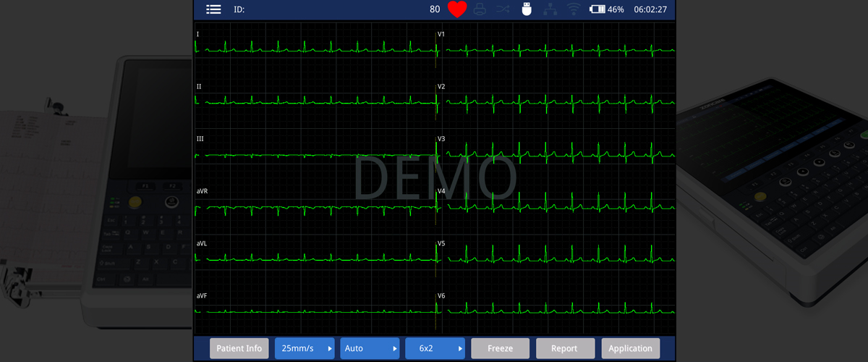Expand the 25mm/s paper speed dropdown
The image size is (868, 362).
(305, 348)
